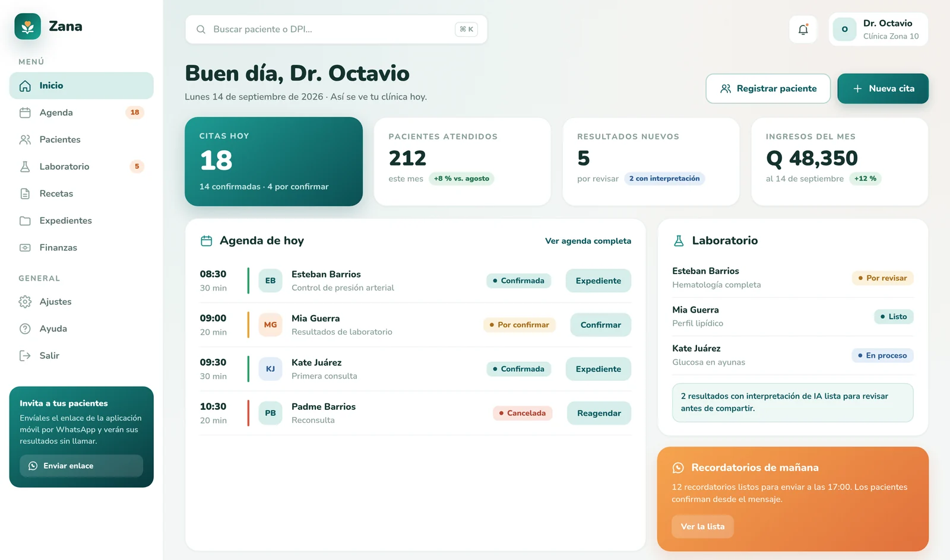Click the KJ avatar for Kate Juárez
The height and width of the screenshot is (560, 950).
pyautogui.click(x=270, y=369)
